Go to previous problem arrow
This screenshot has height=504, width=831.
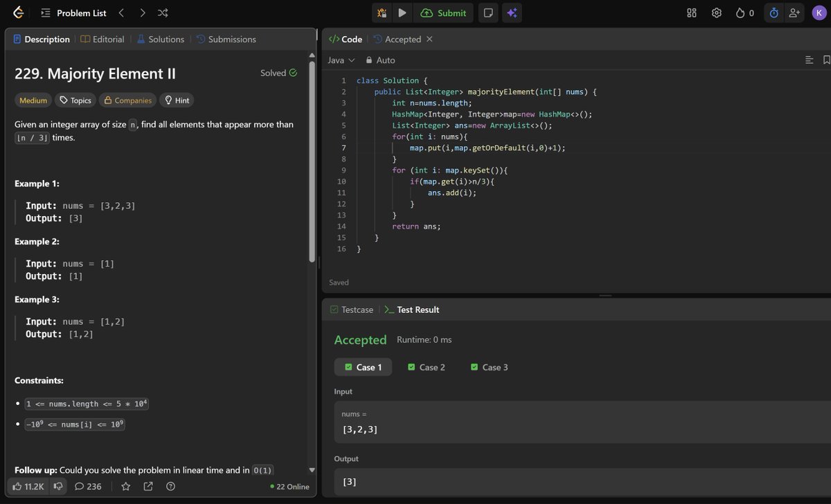click(x=121, y=12)
